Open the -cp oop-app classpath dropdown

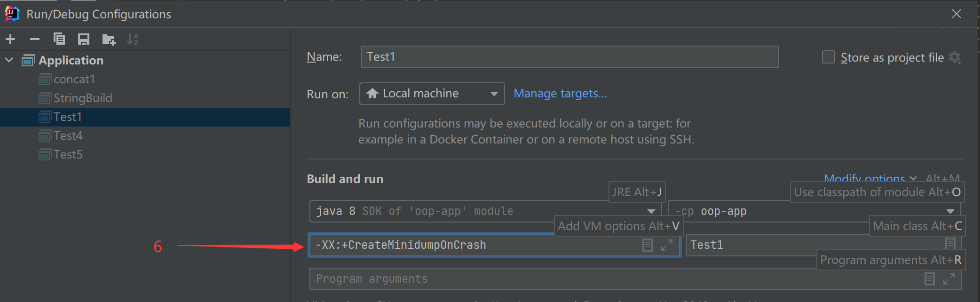(950, 211)
